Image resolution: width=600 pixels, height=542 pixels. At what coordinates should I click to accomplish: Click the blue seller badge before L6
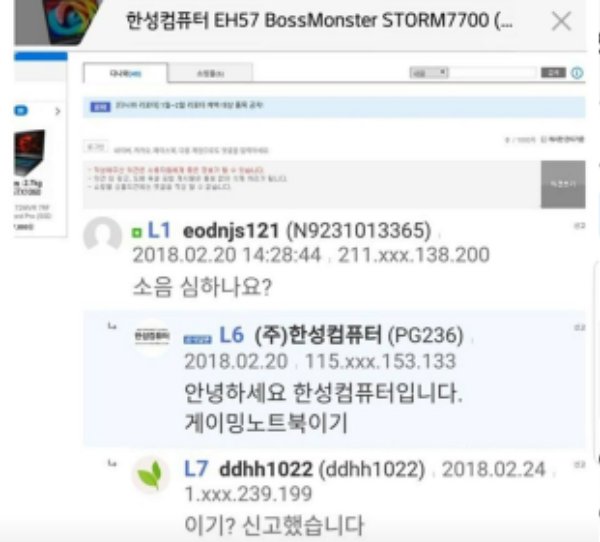click(197, 339)
